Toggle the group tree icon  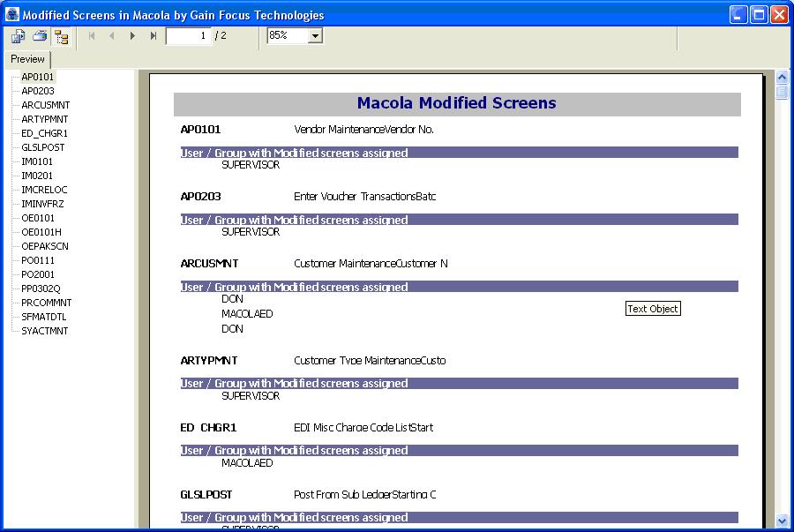pyautogui.click(x=62, y=37)
